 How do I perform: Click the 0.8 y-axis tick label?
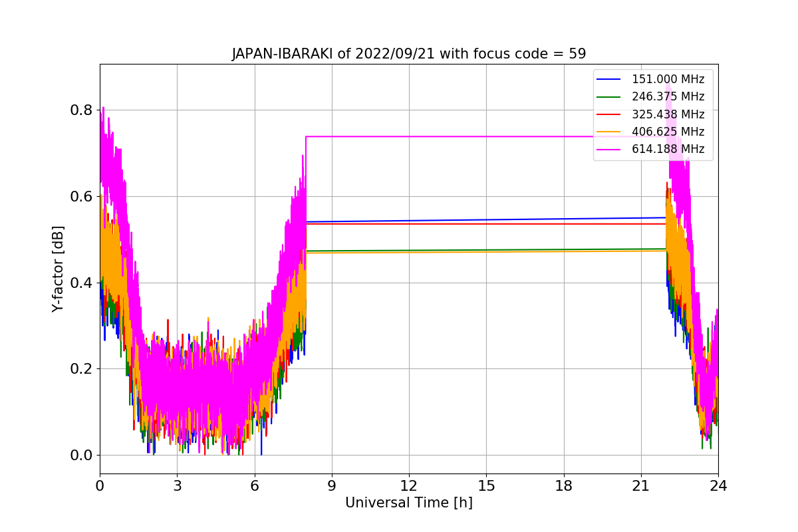[x=82, y=110]
